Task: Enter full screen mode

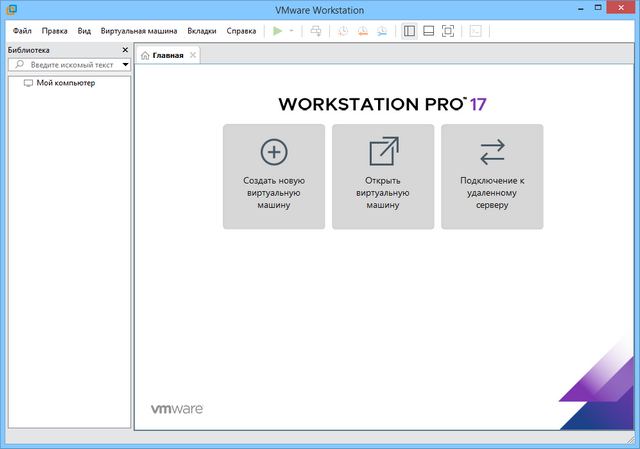Action: (x=448, y=31)
